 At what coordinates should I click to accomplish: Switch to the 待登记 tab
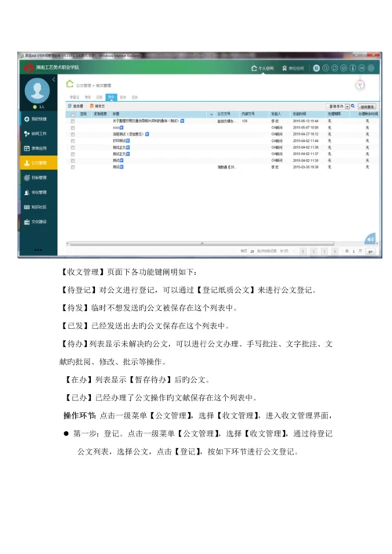74,97
